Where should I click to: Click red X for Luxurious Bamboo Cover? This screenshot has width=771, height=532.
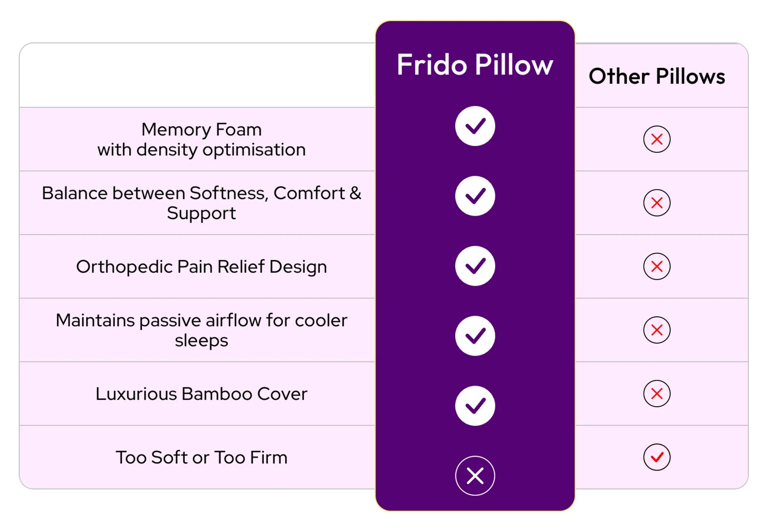pos(657,394)
